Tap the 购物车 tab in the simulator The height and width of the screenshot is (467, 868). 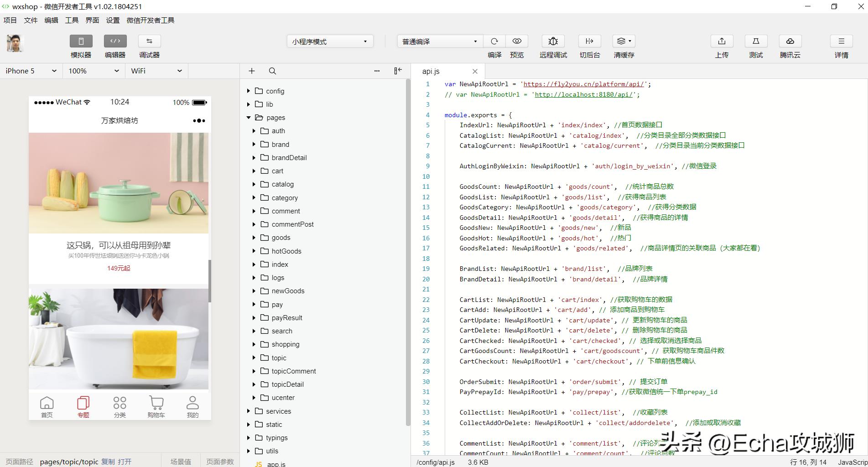pyautogui.click(x=156, y=406)
